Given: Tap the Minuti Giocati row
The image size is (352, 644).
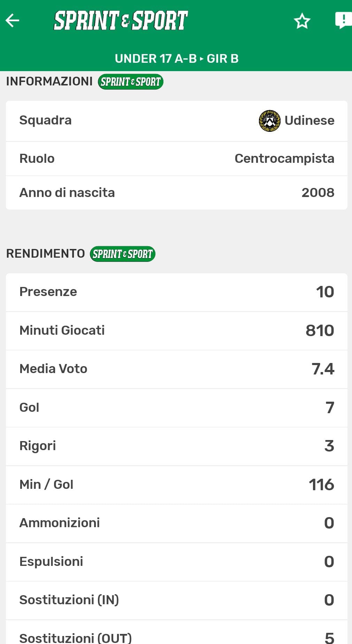Looking at the screenshot, I should 176,331.
